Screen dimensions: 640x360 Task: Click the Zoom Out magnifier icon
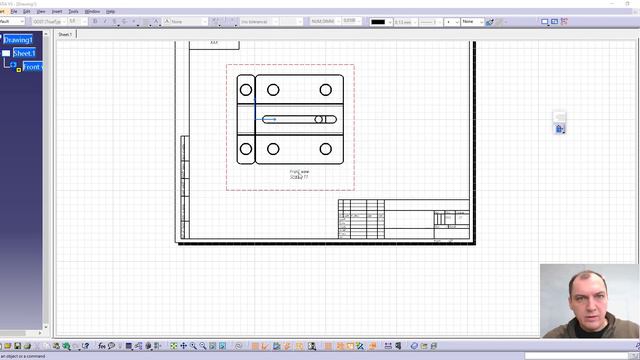pyautogui.click(x=203, y=346)
